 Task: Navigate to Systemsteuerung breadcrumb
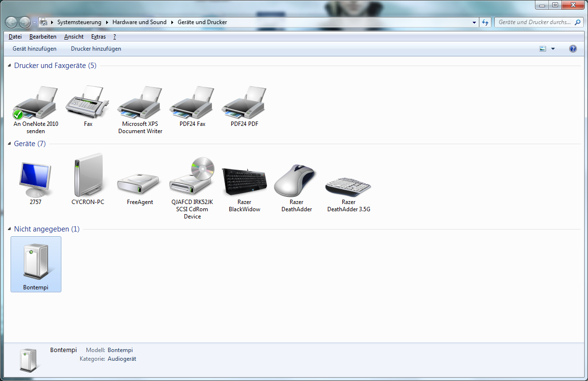79,22
